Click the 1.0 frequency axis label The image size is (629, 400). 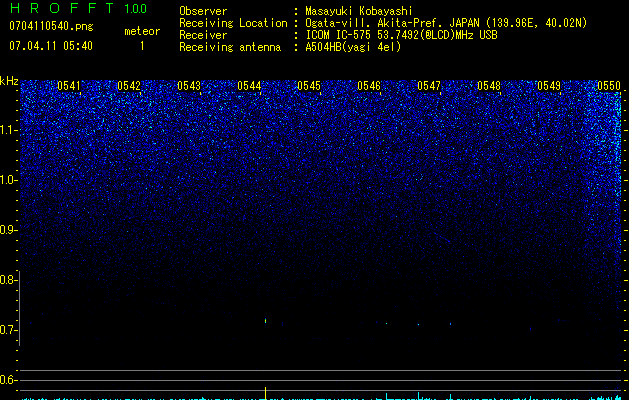coord(8,180)
